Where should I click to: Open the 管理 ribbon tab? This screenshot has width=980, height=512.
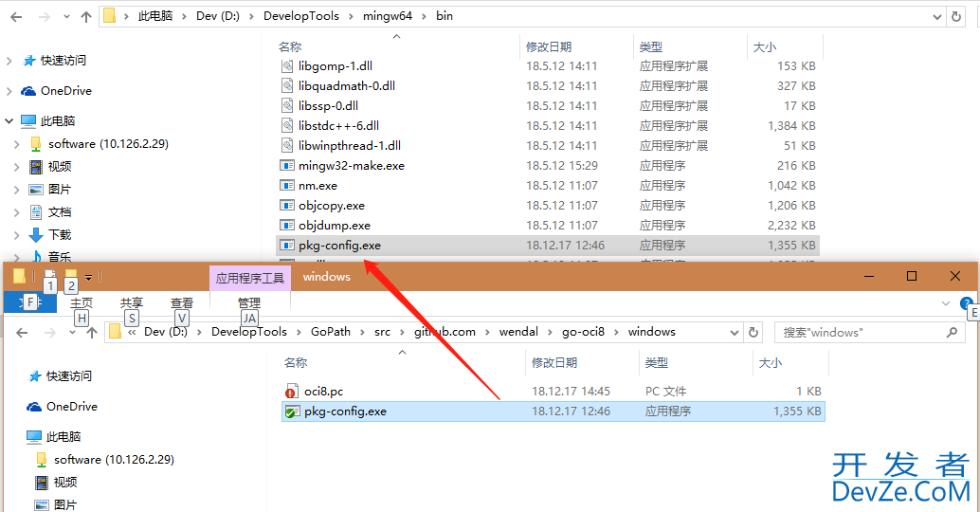(x=249, y=302)
